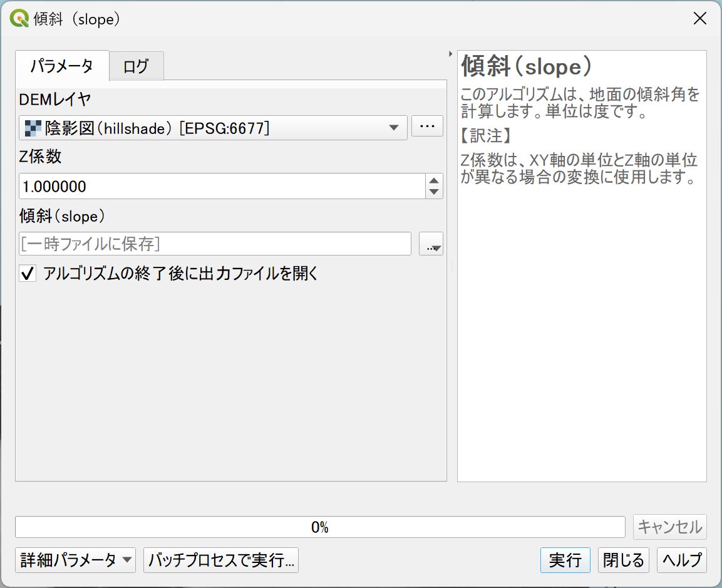Click into the Z係数 input field
The height and width of the screenshot is (588, 722).
tap(222, 186)
